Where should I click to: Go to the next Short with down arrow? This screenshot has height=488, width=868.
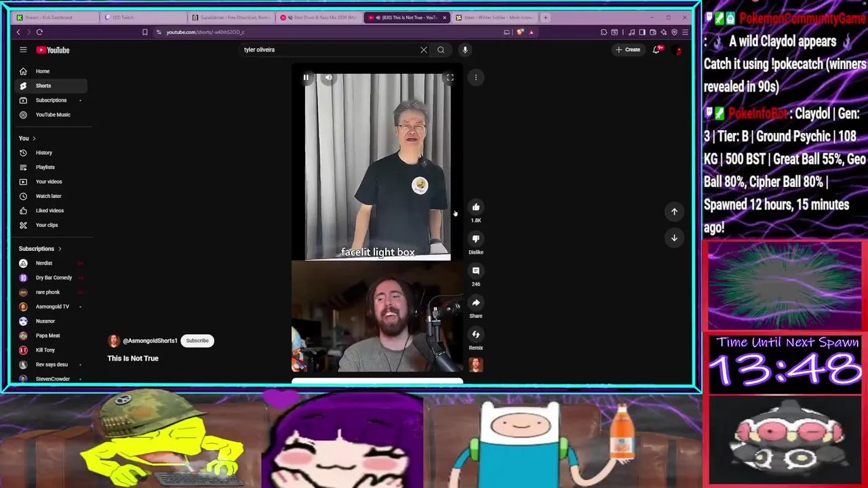674,238
